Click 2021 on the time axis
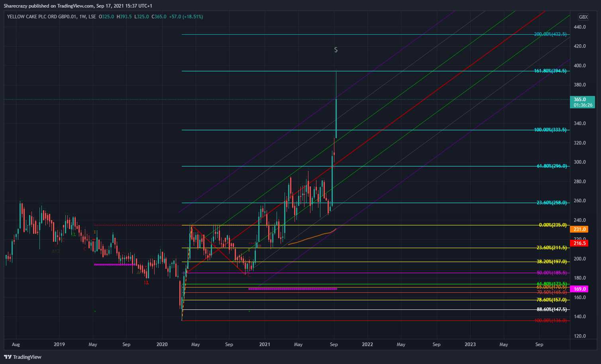 [x=265, y=344]
